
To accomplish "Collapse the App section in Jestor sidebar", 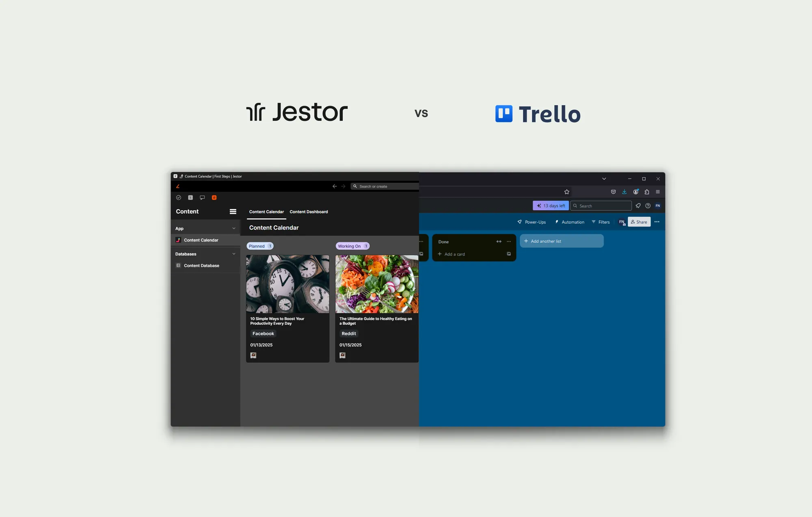I will [234, 228].
